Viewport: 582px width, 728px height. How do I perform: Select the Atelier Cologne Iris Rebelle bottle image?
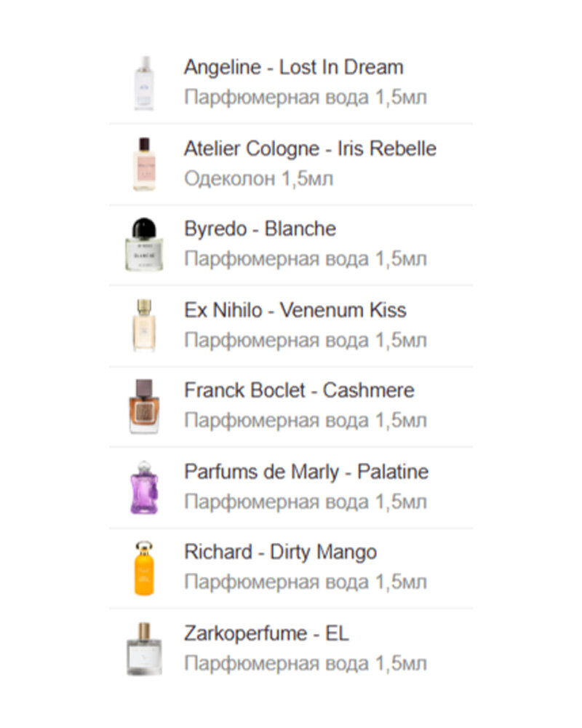coord(144,164)
